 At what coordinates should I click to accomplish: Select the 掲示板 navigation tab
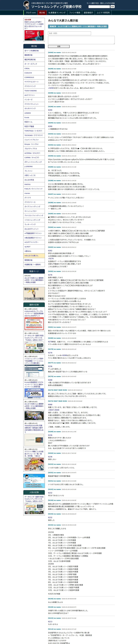42,13
